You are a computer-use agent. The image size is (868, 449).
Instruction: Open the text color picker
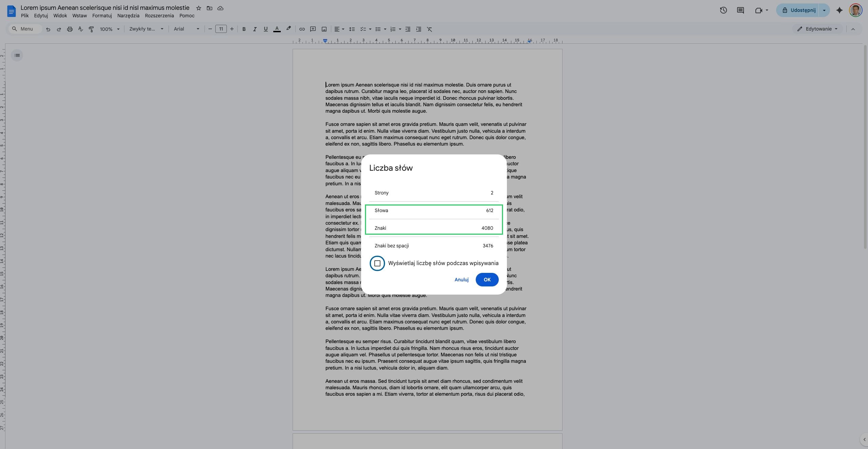click(277, 29)
